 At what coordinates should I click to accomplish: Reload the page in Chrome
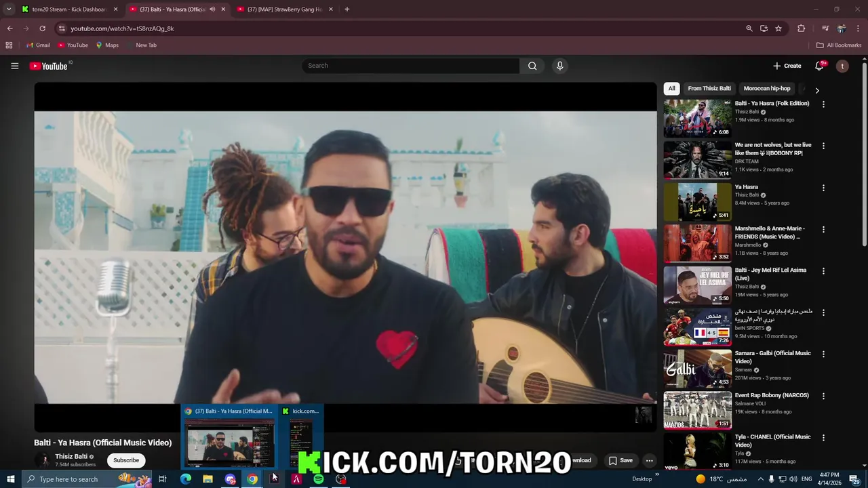(x=42, y=28)
